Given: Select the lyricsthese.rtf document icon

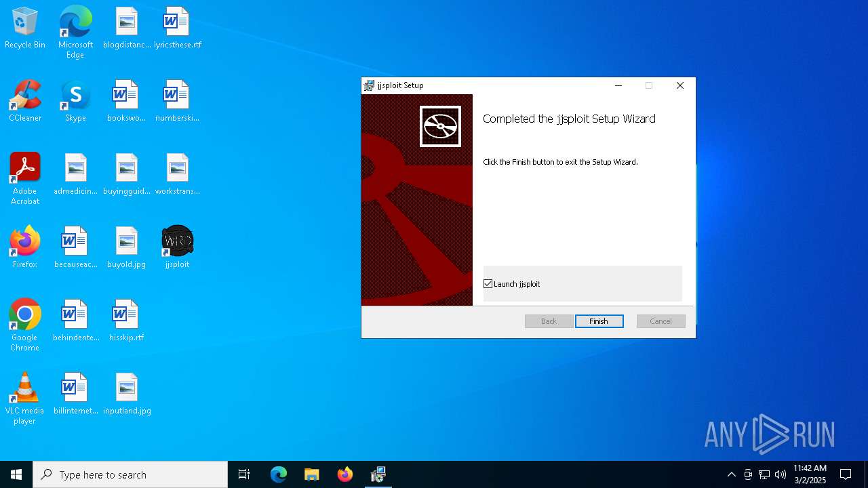Looking at the screenshot, I should [177, 28].
